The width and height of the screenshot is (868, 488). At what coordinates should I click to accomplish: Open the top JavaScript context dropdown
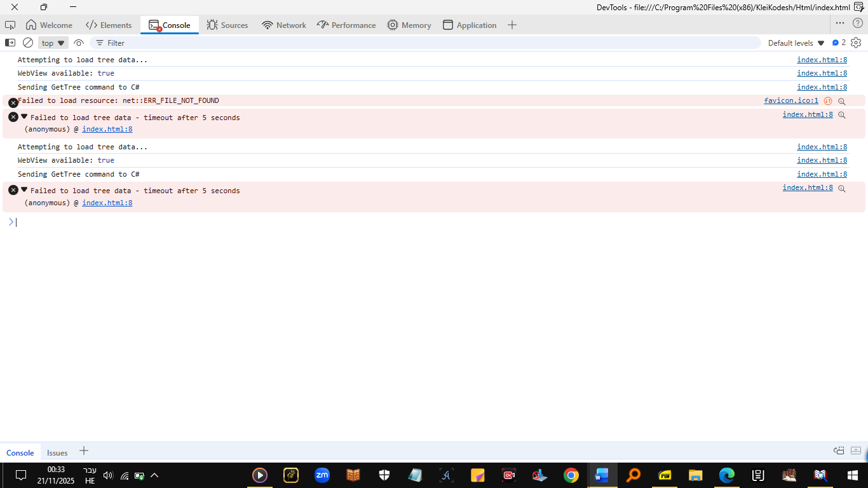(53, 43)
